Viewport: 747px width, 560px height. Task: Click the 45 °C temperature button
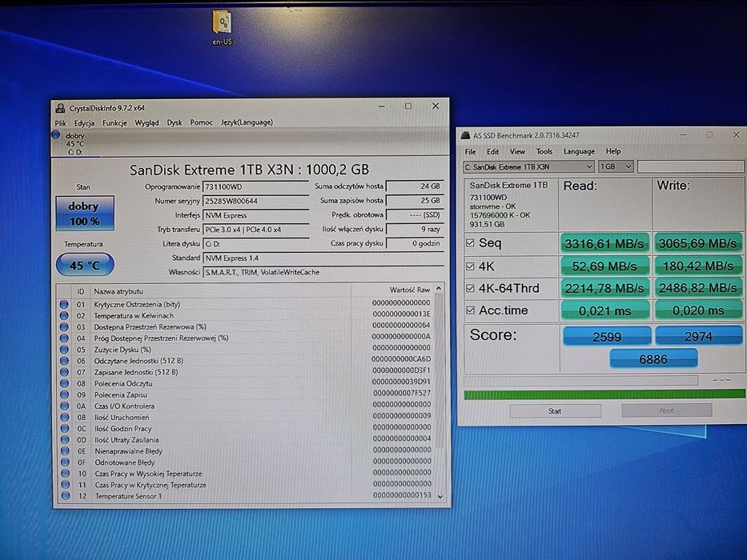tap(85, 265)
